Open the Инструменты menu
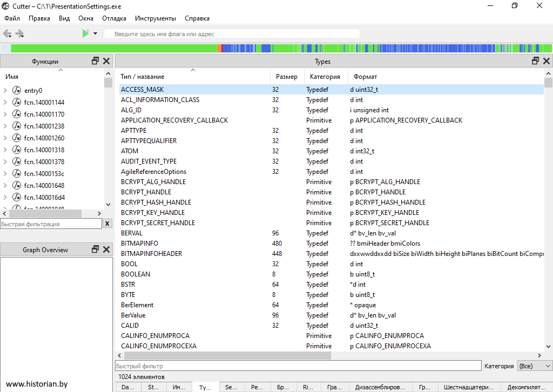This screenshot has width=553, height=392. click(x=156, y=18)
